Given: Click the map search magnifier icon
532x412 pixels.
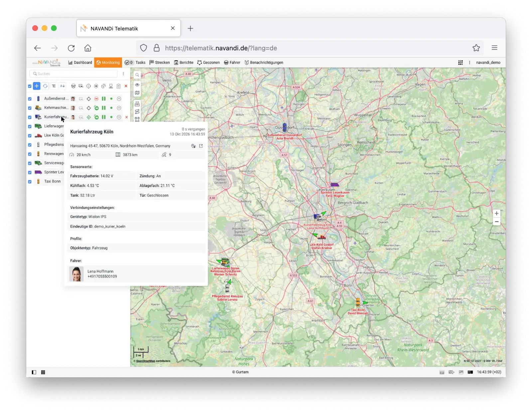Looking at the screenshot, I should point(137,75).
